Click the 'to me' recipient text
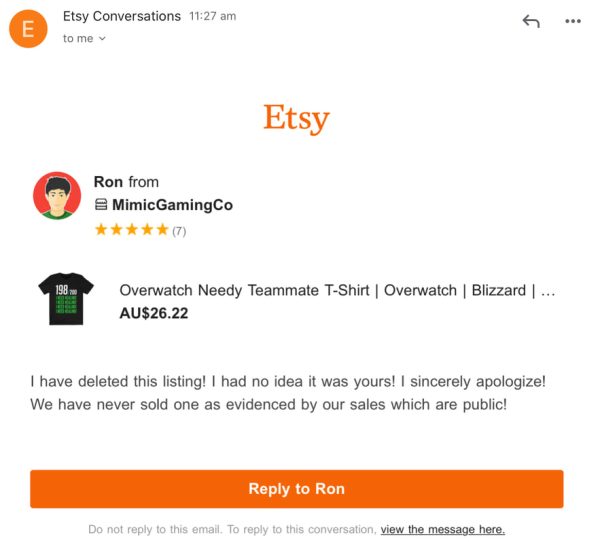 click(x=78, y=38)
